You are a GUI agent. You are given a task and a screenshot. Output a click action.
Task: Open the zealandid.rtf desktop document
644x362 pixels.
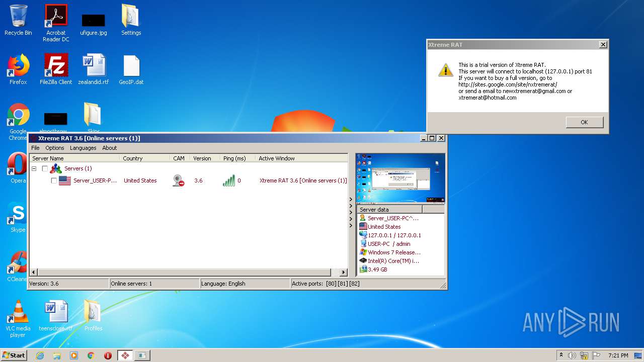click(x=94, y=69)
